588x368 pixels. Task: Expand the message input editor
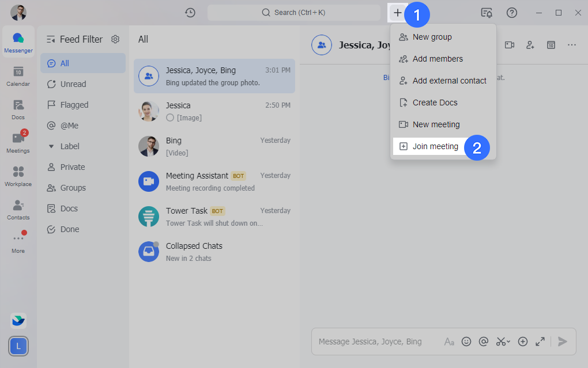point(540,342)
